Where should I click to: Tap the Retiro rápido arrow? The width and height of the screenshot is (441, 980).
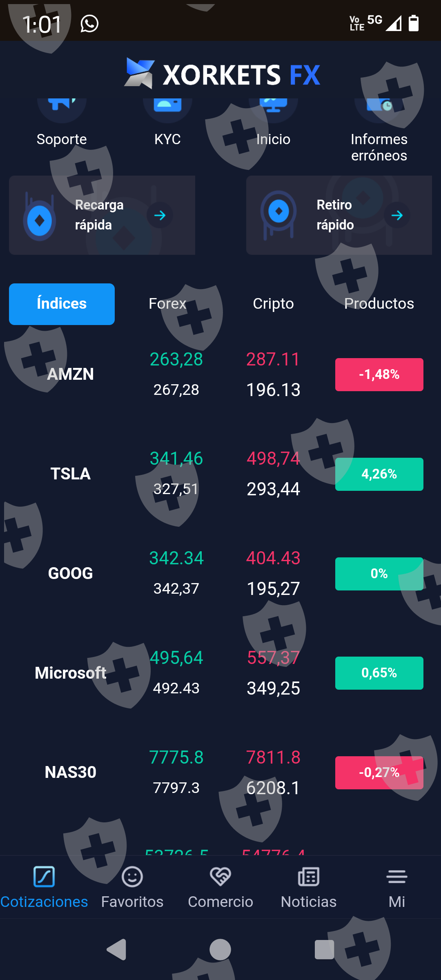(x=397, y=215)
